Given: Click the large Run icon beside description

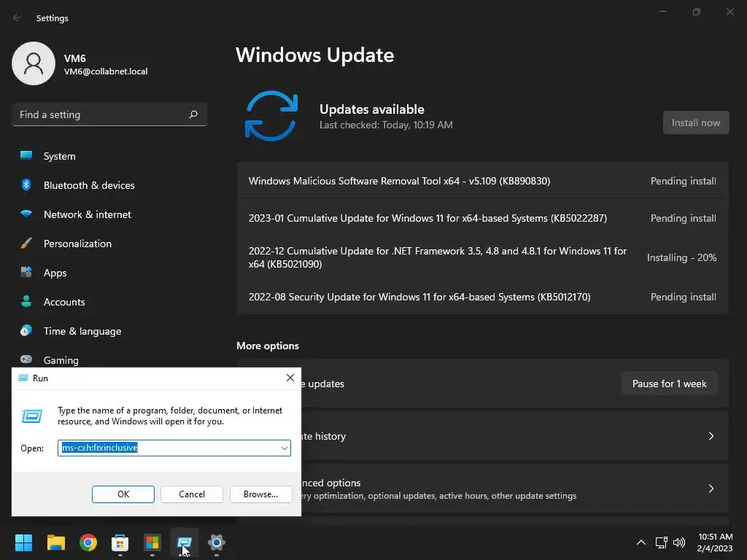Looking at the screenshot, I should 32,416.
